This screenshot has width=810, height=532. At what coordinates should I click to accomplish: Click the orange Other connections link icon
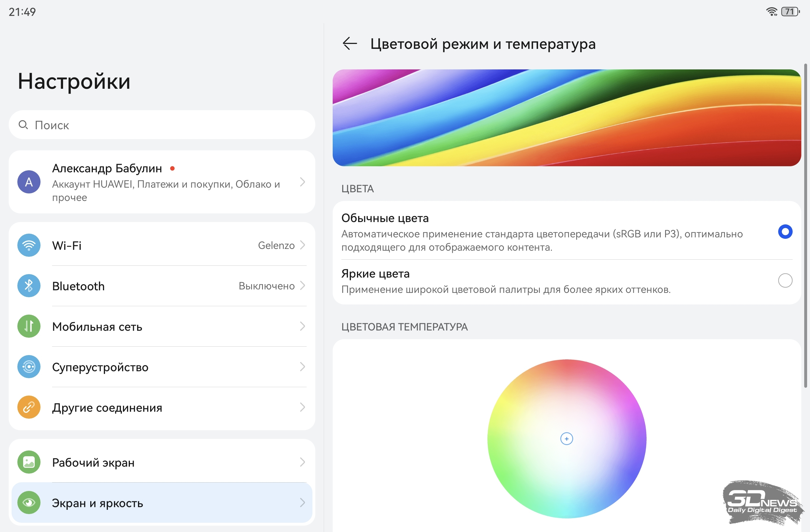click(29, 407)
